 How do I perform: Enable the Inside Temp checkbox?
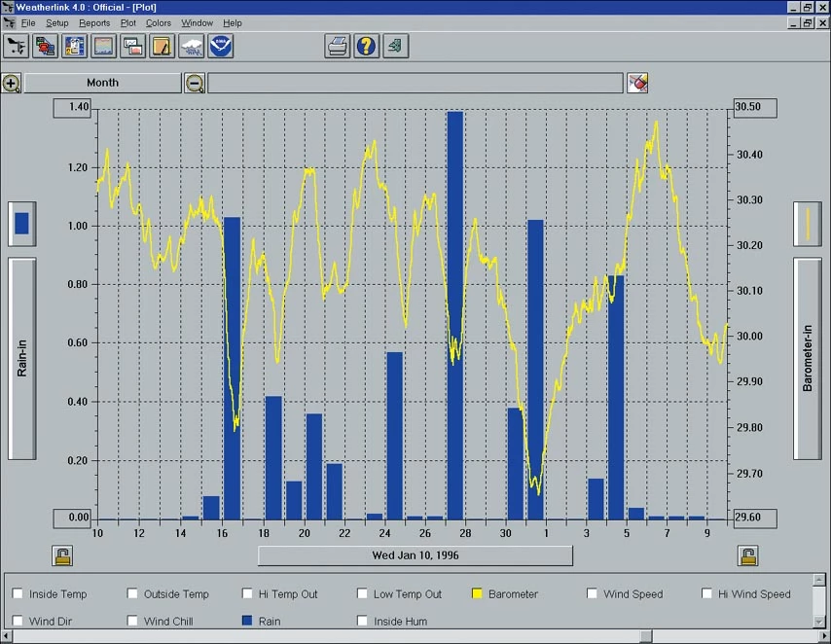click(x=18, y=593)
